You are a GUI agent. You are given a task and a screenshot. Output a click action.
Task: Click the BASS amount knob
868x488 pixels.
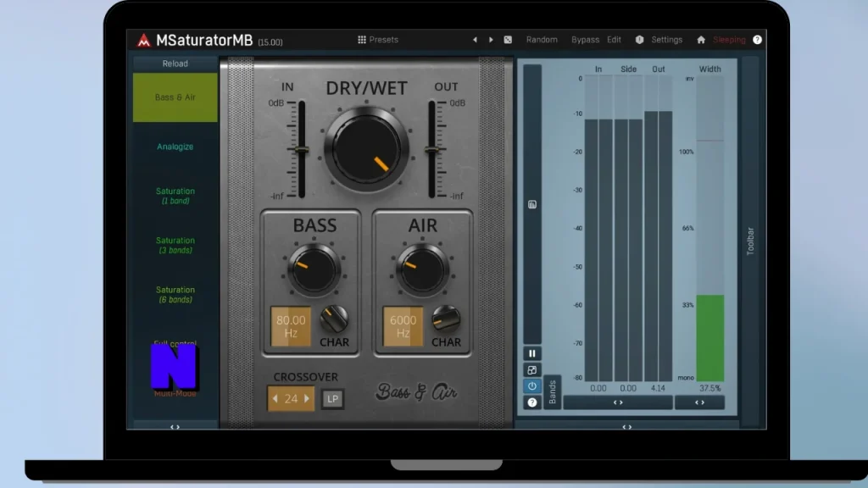(314, 270)
